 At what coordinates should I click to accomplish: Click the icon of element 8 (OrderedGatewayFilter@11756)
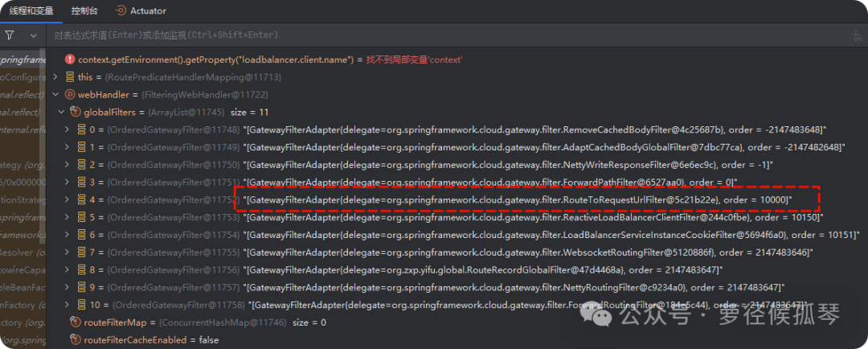tap(82, 270)
